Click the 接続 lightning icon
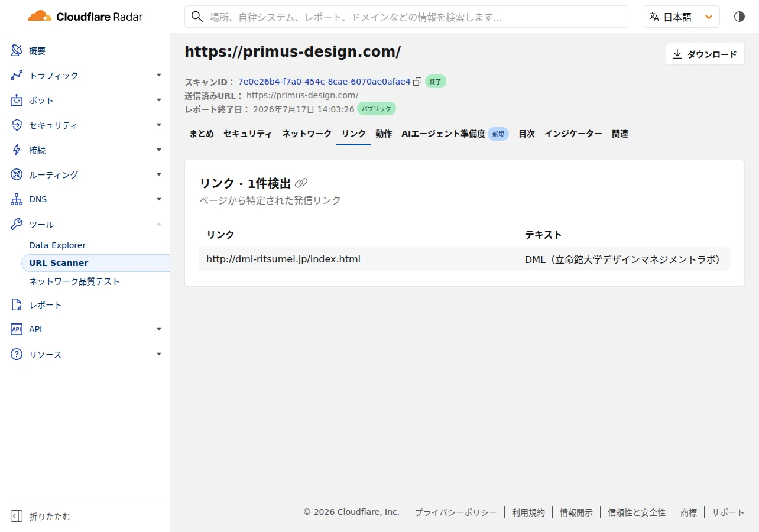This screenshot has height=532, width=759. [x=17, y=150]
